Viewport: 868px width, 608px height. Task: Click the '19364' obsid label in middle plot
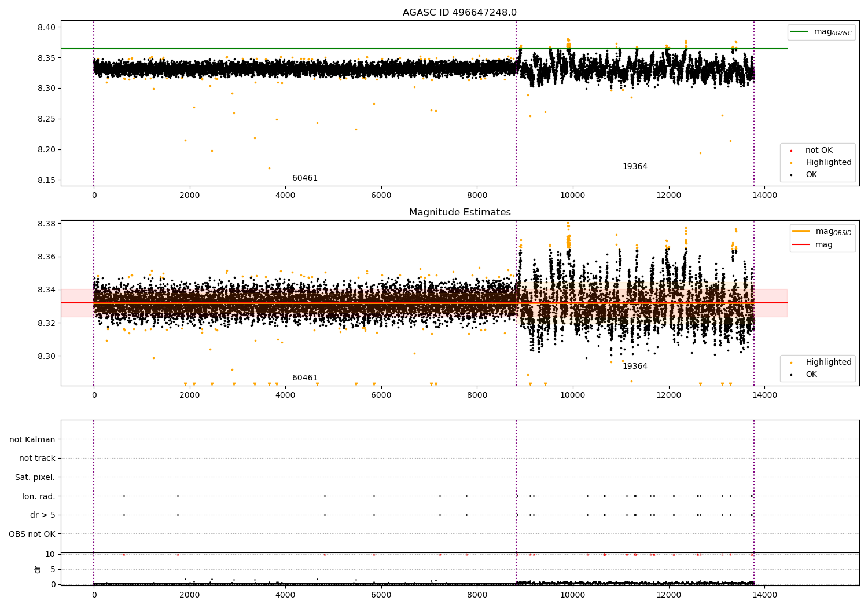click(x=635, y=367)
